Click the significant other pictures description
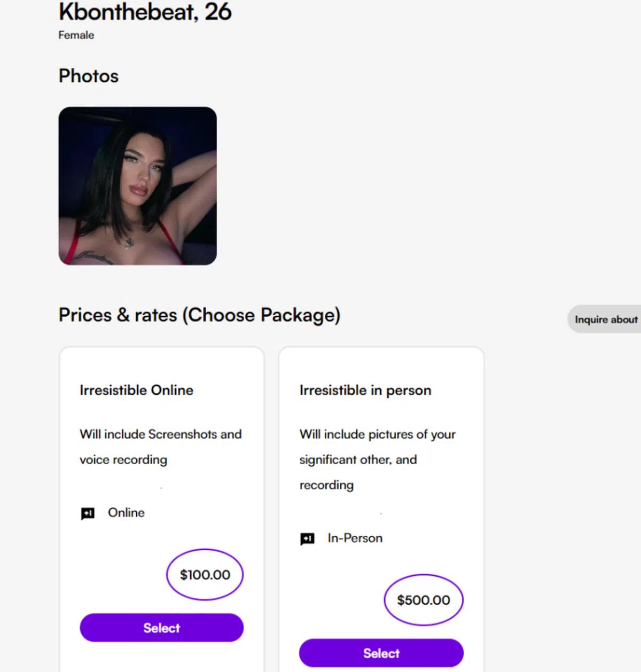 point(377,459)
